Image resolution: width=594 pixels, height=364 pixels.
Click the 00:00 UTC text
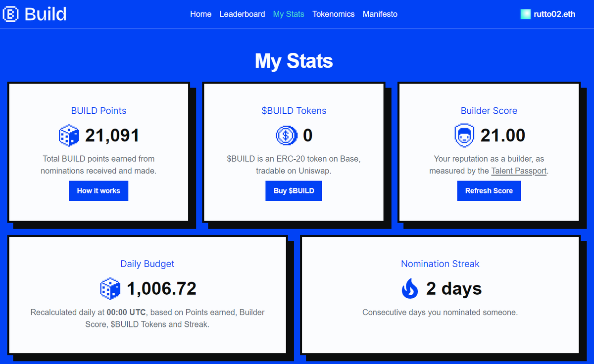[127, 313]
